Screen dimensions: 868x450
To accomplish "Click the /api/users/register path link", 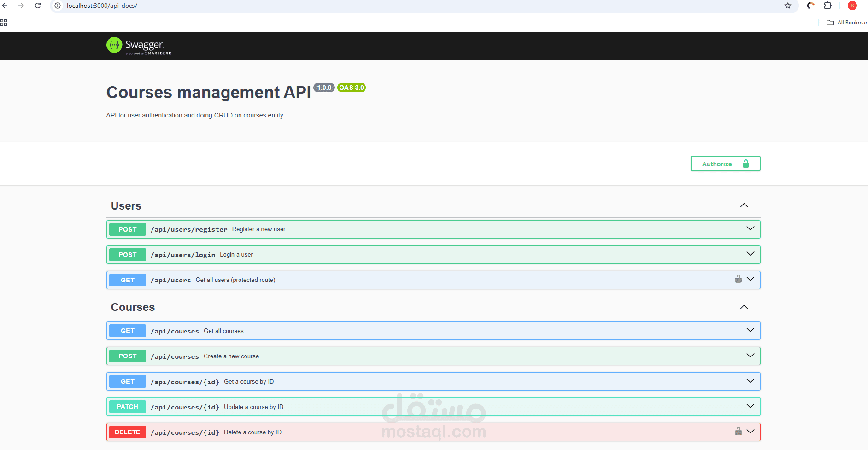I will coord(189,229).
